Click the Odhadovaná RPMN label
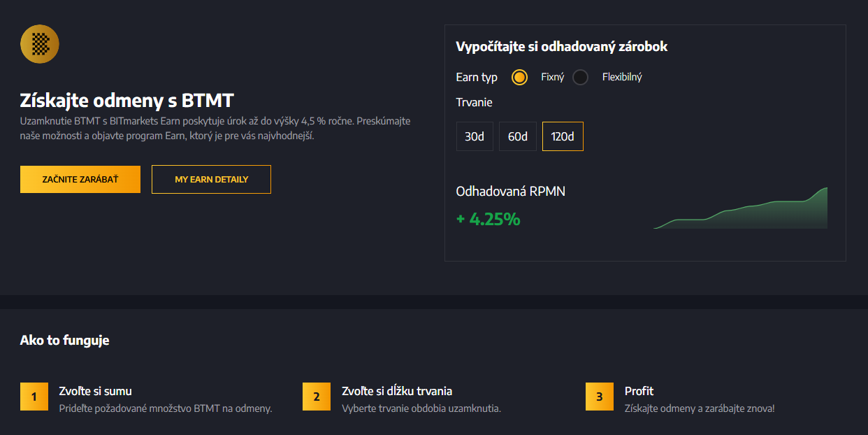Viewport: 868px width, 435px height. click(510, 191)
